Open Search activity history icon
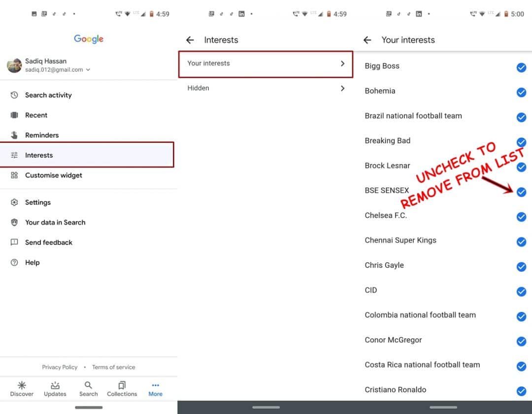 pos(14,95)
